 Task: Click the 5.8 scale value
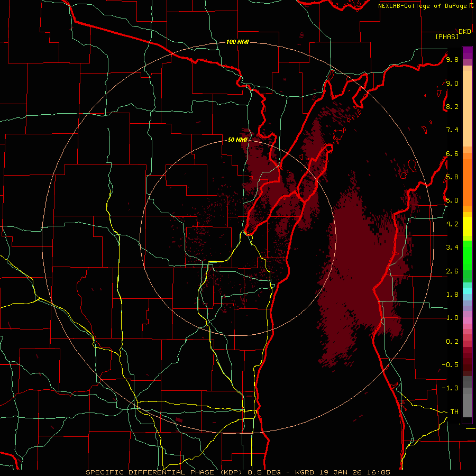pos(452,177)
